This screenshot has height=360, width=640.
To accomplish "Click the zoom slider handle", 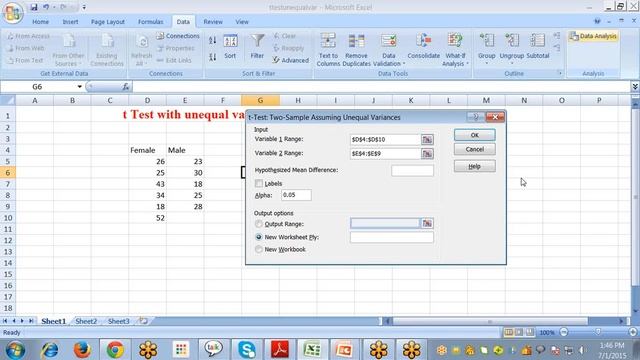I will 598,332.
